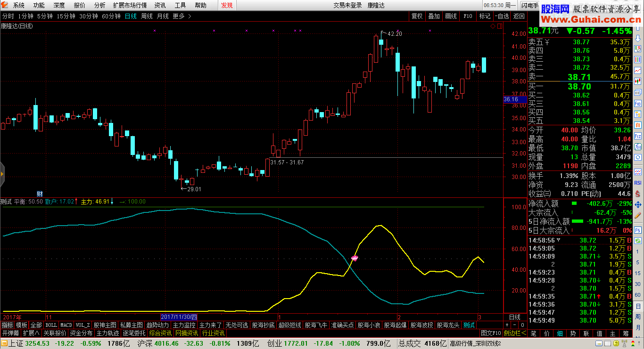
Task: Open the red trend-line chart sidebar icon
Action: pyautogui.click(x=638, y=70)
